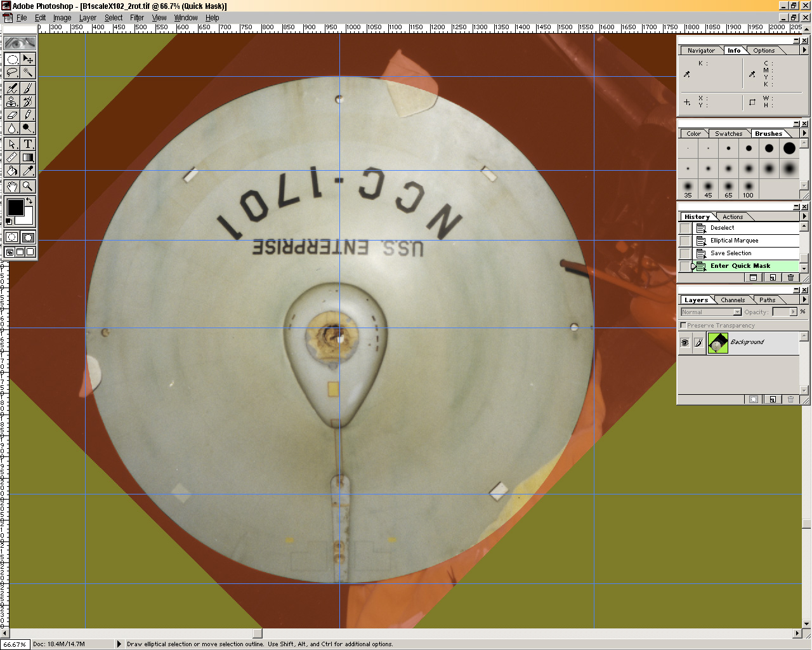The height and width of the screenshot is (650, 812).
Task: Pick the Eraser tool
Action: [x=12, y=115]
